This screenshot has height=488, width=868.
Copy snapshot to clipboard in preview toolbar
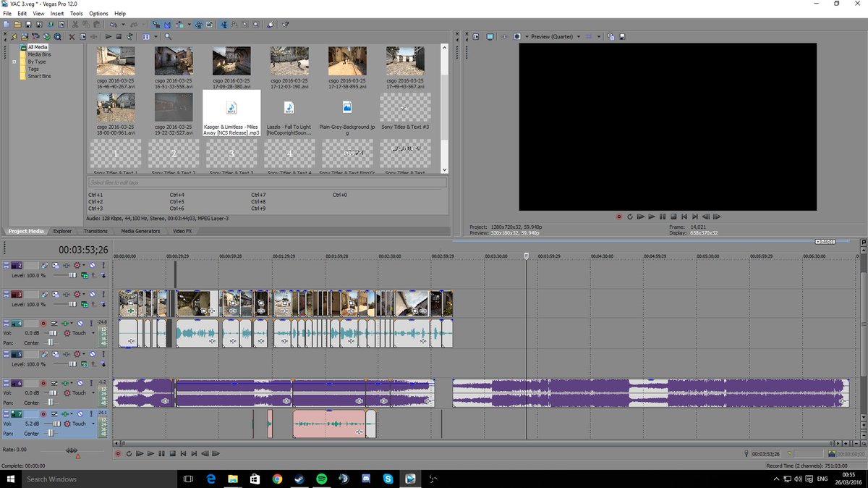[x=611, y=36]
